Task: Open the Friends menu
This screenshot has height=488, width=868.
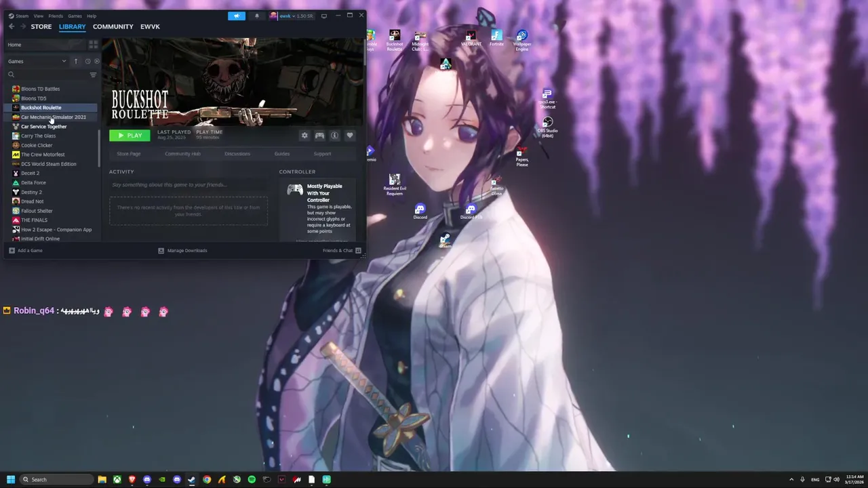Action: click(56, 16)
